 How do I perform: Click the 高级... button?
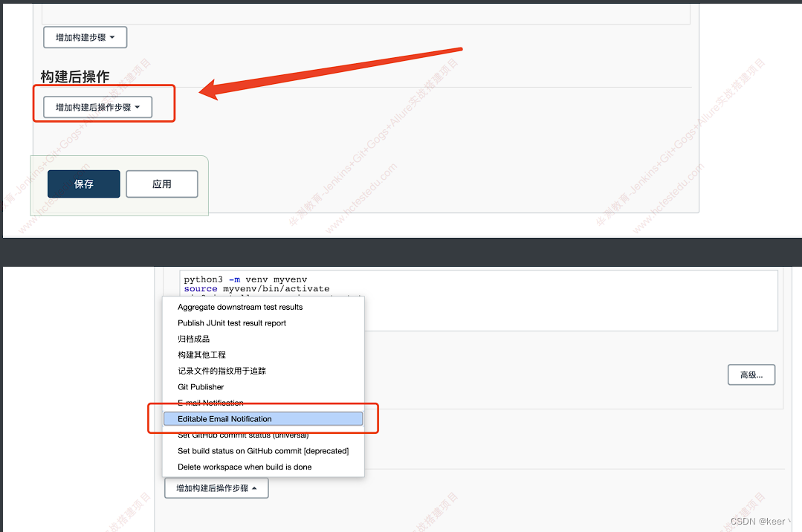[x=751, y=375]
